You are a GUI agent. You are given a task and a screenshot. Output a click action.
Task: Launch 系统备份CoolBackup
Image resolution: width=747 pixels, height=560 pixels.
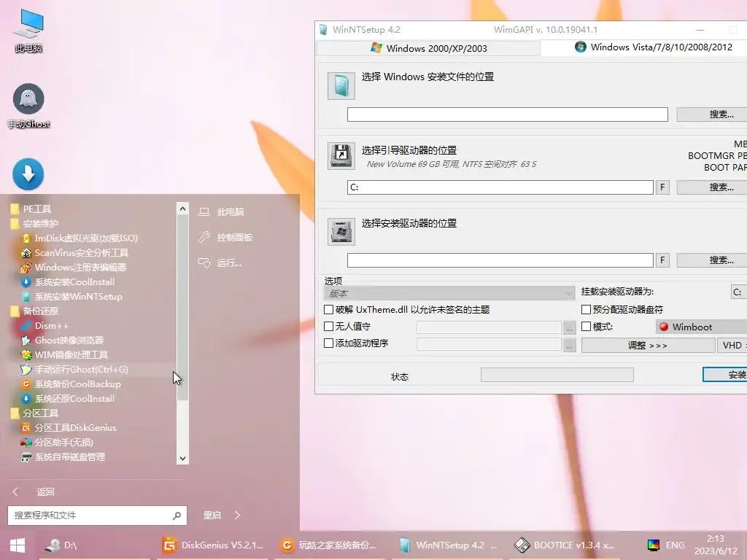[77, 384]
